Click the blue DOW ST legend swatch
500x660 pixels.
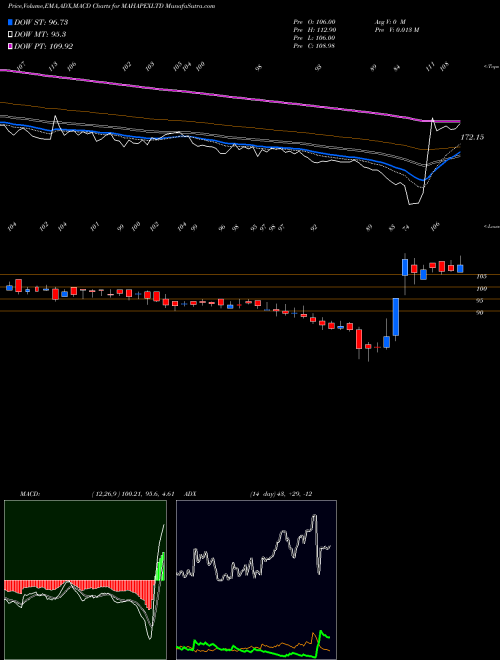(11, 22)
